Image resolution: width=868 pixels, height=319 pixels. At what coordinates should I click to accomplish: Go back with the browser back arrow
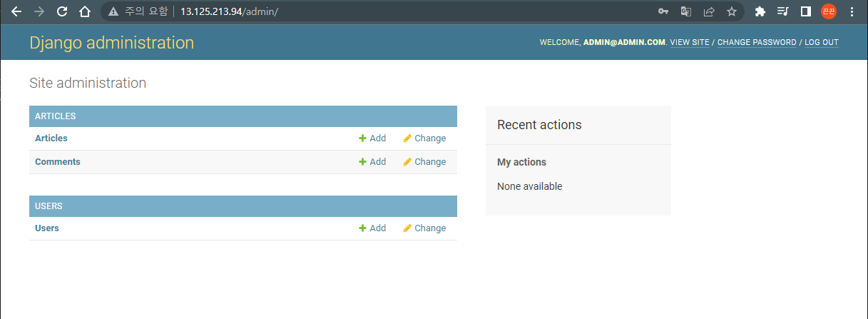pos(16,11)
